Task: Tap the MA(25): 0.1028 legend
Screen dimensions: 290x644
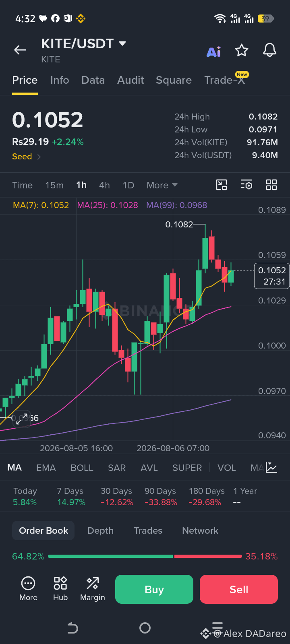Action: point(108,205)
